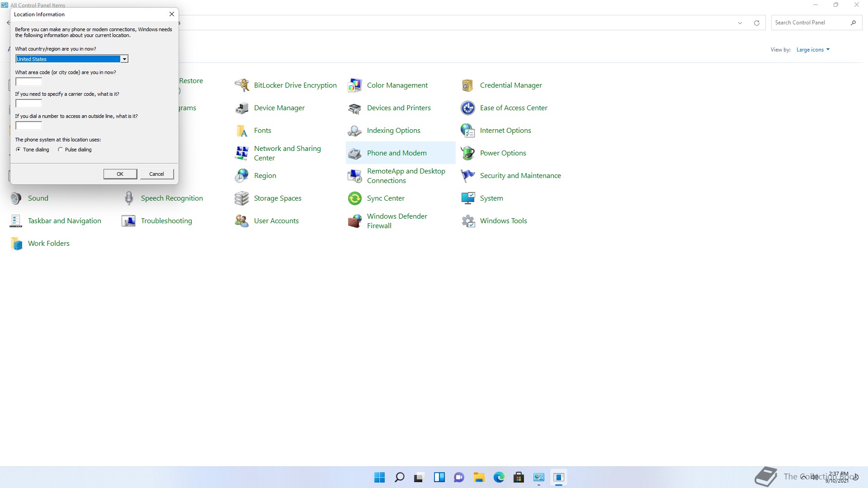Focus the carrier code input field

28,103
